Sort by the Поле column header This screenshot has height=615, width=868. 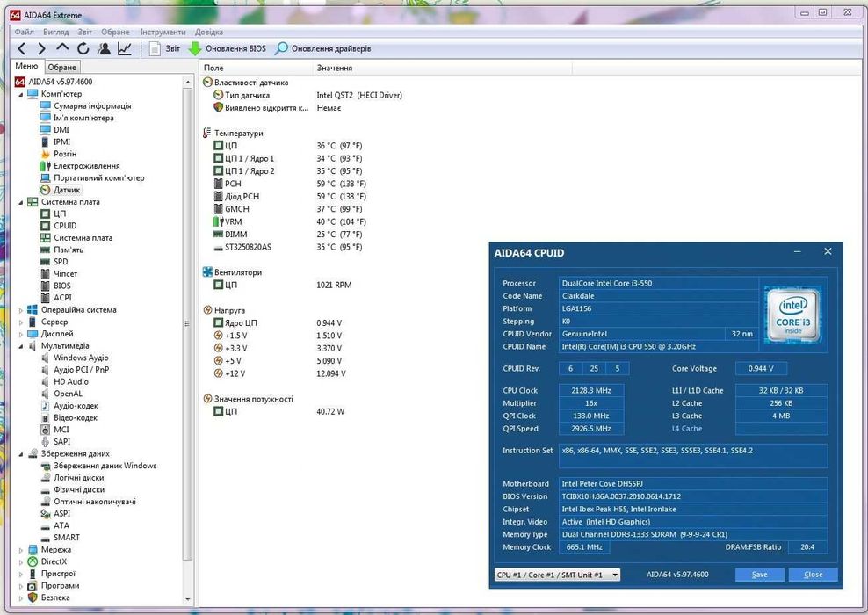(x=256, y=68)
